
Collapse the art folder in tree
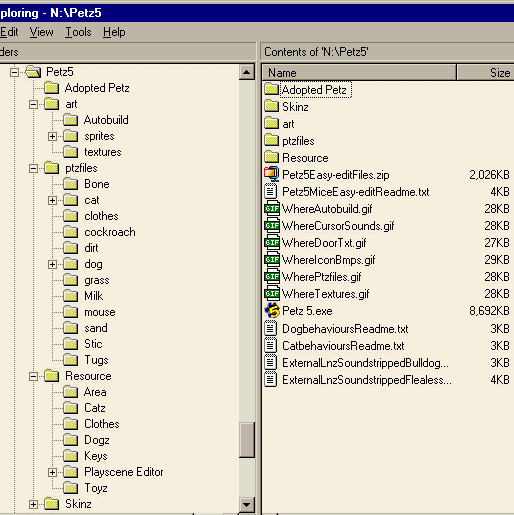pyautogui.click(x=33, y=104)
